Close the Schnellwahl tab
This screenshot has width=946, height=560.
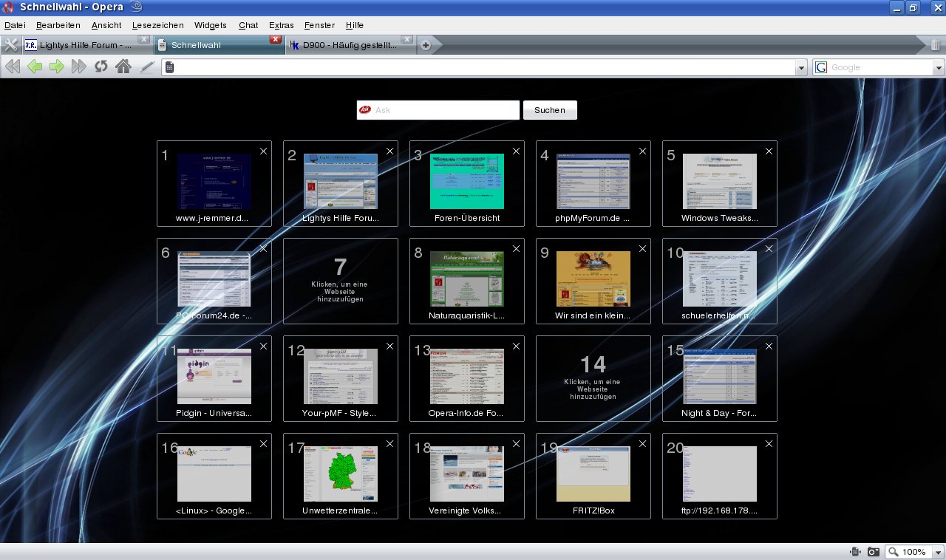276,39
